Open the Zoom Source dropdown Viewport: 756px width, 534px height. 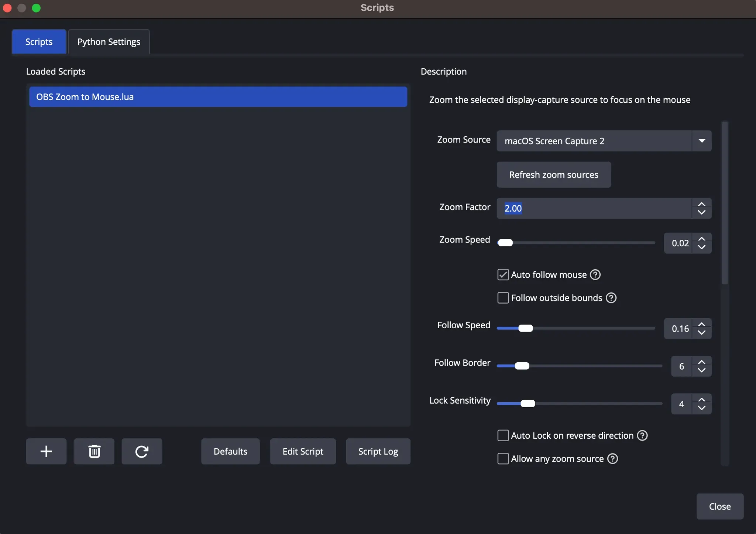(x=604, y=141)
